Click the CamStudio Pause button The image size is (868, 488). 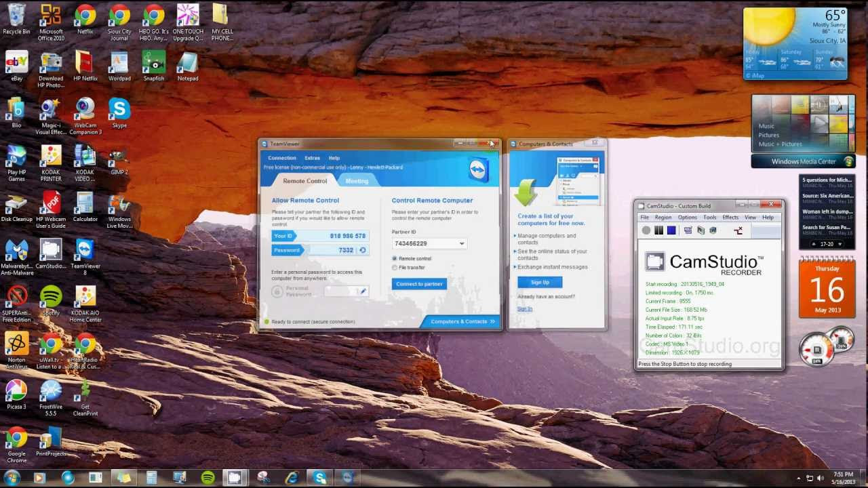coord(658,230)
